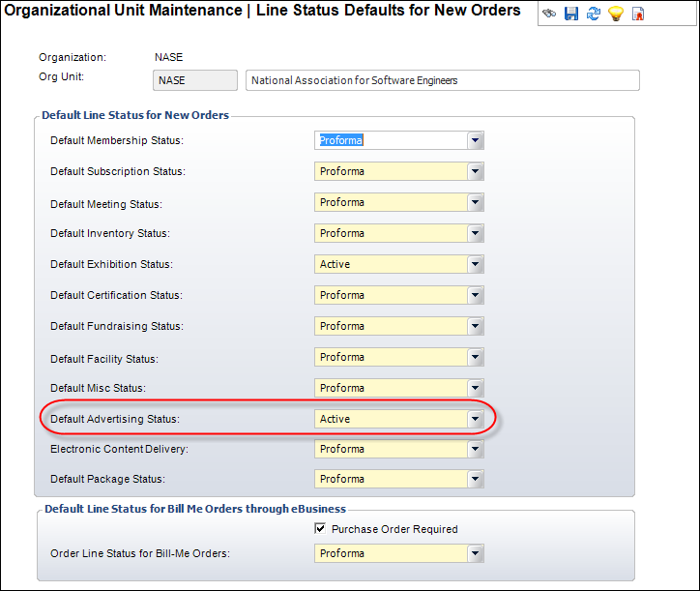Click the 'Default Line Status for New Orders' heading
The image size is (700, 591).
[x=135, y=115]
